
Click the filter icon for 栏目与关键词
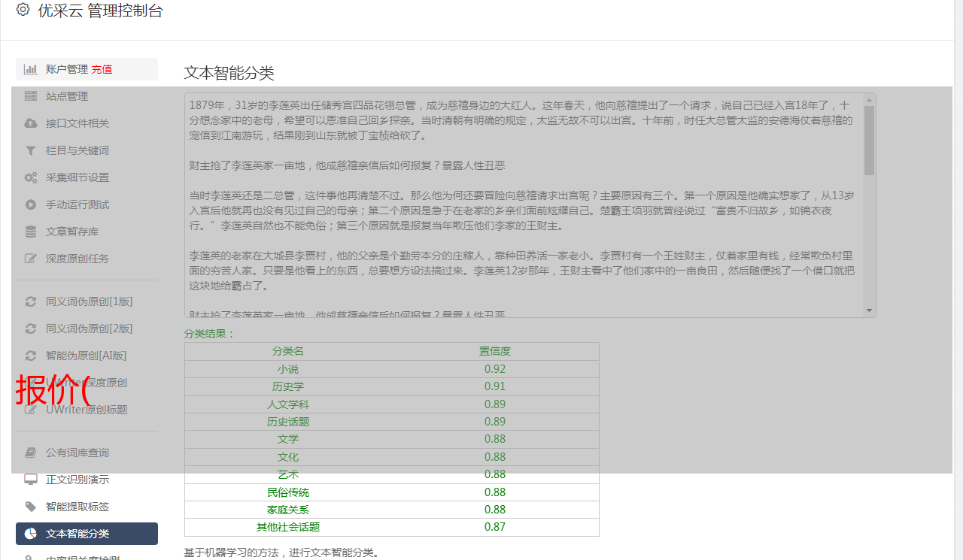pyautogui.click(x=30, y=150)
